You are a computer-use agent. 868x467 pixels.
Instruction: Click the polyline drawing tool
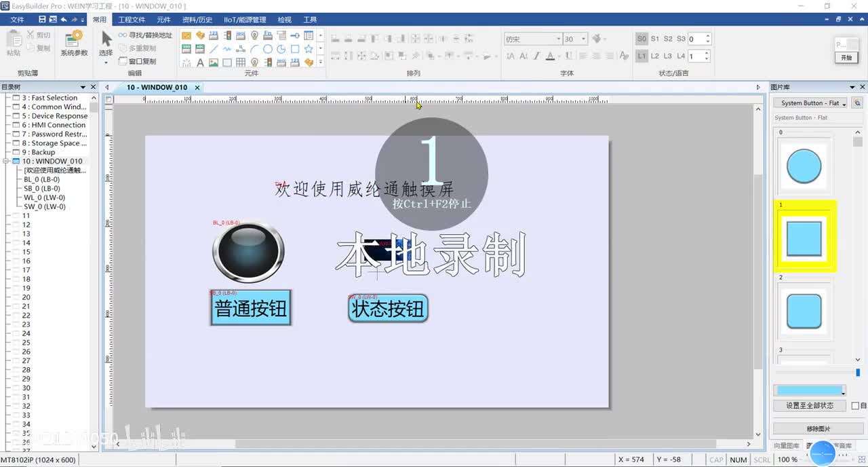tap(227, 49)
